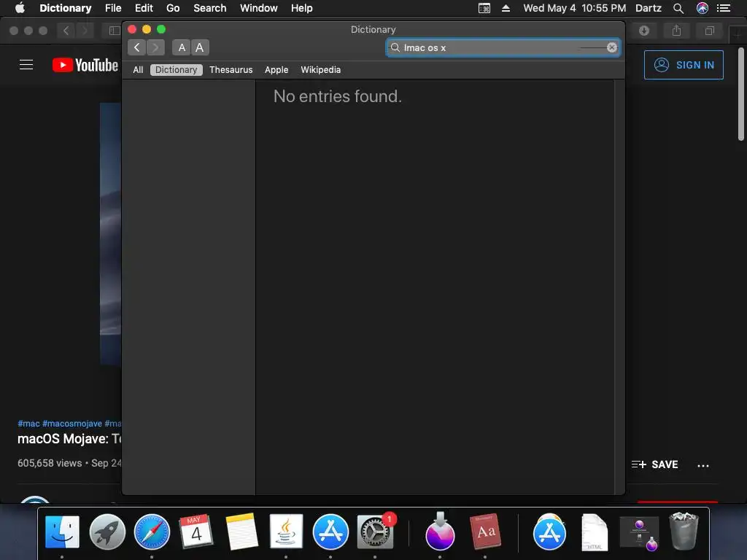Go forward in Dictionary history
747x560 pixels.
[x=155, y=47]
